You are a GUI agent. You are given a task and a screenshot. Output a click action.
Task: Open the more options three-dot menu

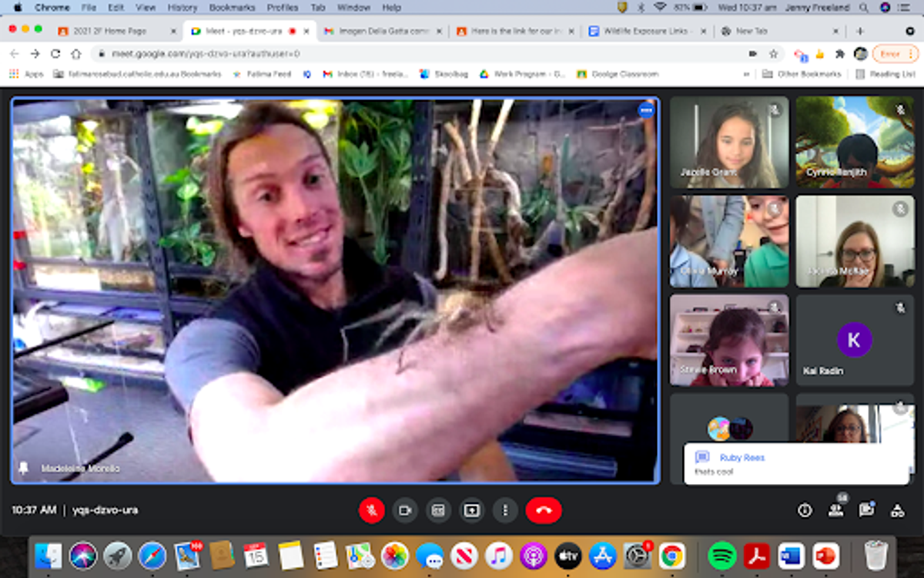(505, 510)
